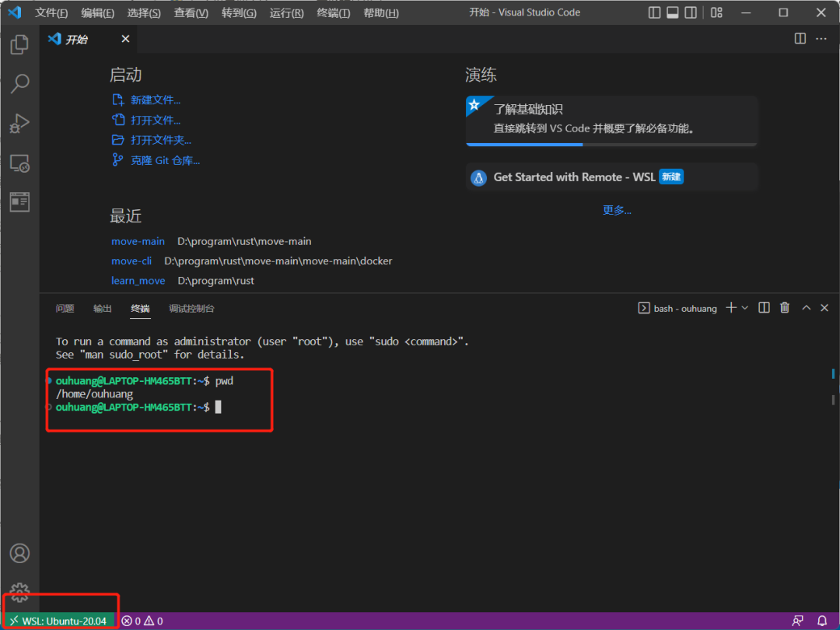Switch to the 输出 panel tab
Image resolution: width=840 pixels, height=630 pixels.
(103, 309)
